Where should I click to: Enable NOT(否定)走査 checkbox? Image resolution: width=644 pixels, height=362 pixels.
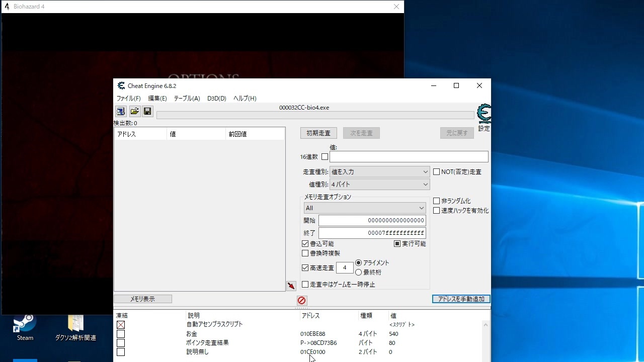point(436,172)
